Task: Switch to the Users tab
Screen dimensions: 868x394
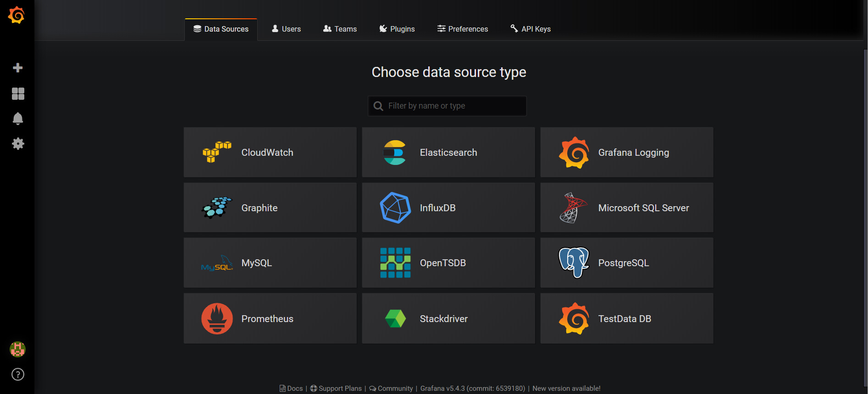Action: 286,29
